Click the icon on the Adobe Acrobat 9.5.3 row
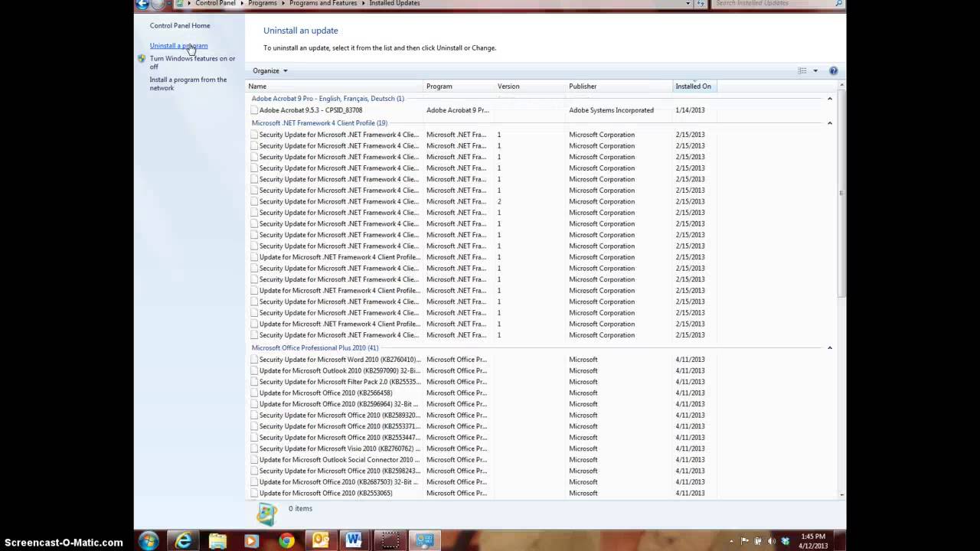This screenshot has height=551, width=980. 254,110
